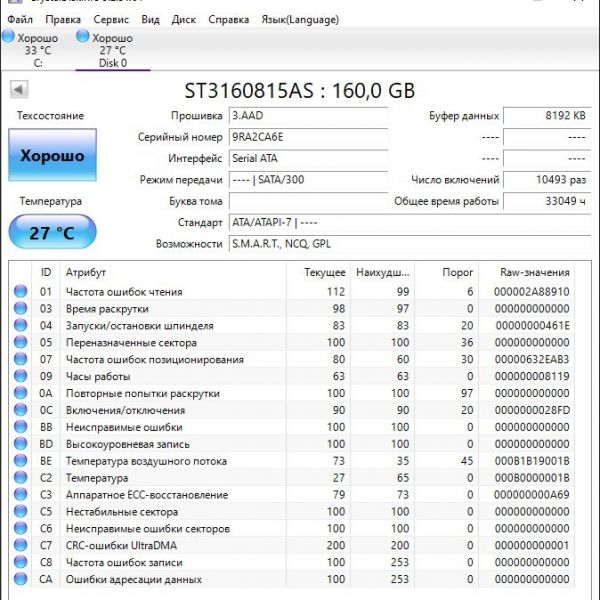Select Неисправимые ошибки attribute name

pos(124,427)
